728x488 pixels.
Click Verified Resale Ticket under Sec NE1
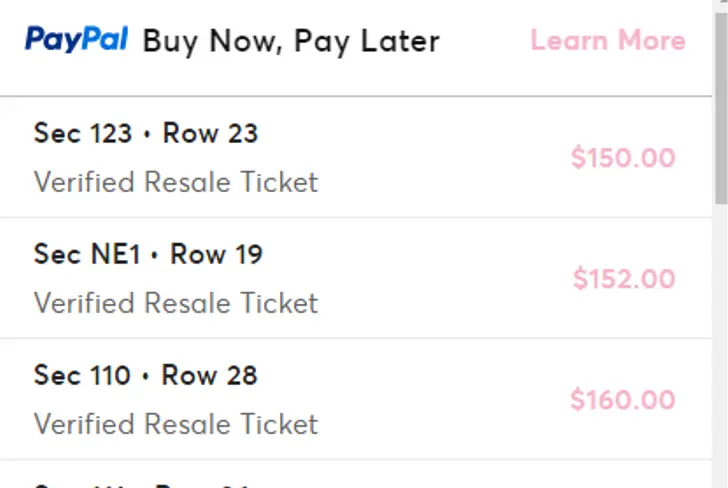pyautogui.click(x=175, y=303)
